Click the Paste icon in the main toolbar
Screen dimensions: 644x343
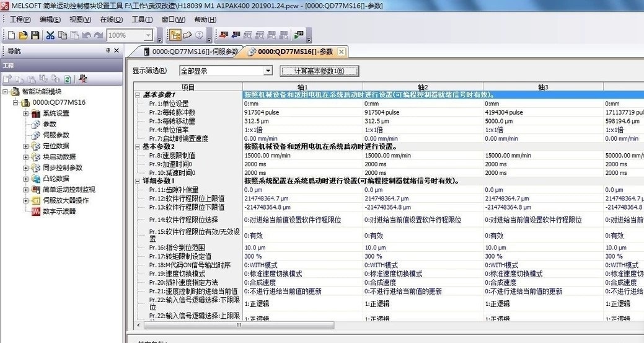click(x=74, y=35)
